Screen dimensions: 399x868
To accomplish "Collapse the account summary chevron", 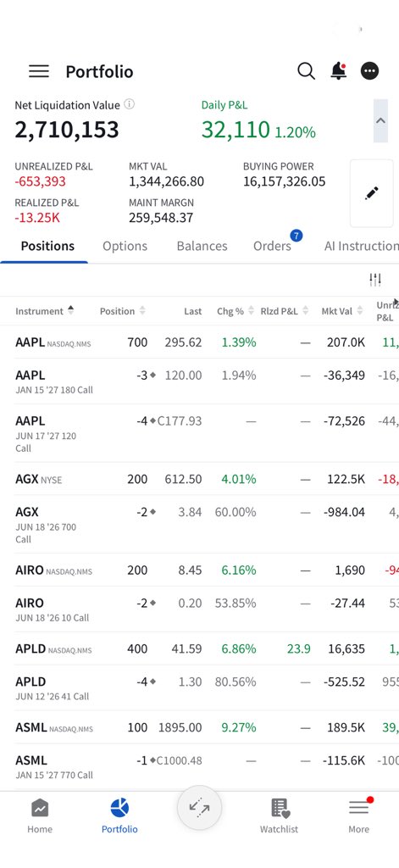I will [380, 120].
